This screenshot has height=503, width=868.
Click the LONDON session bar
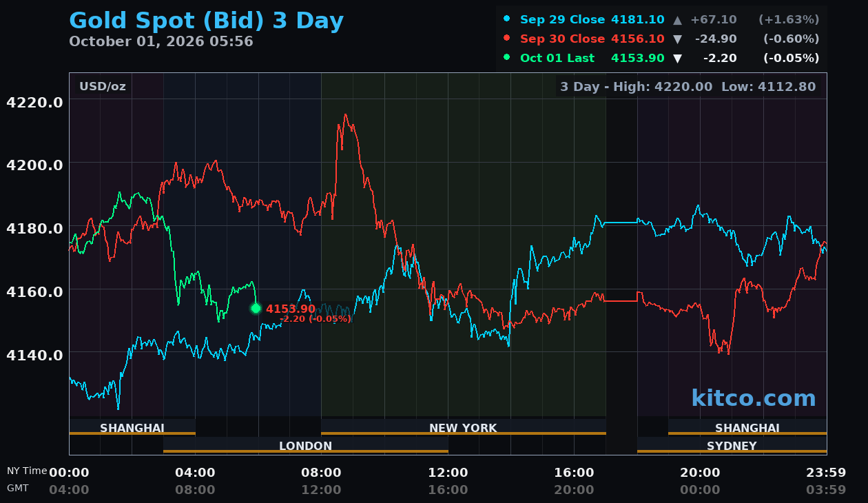tap(306, 445)
